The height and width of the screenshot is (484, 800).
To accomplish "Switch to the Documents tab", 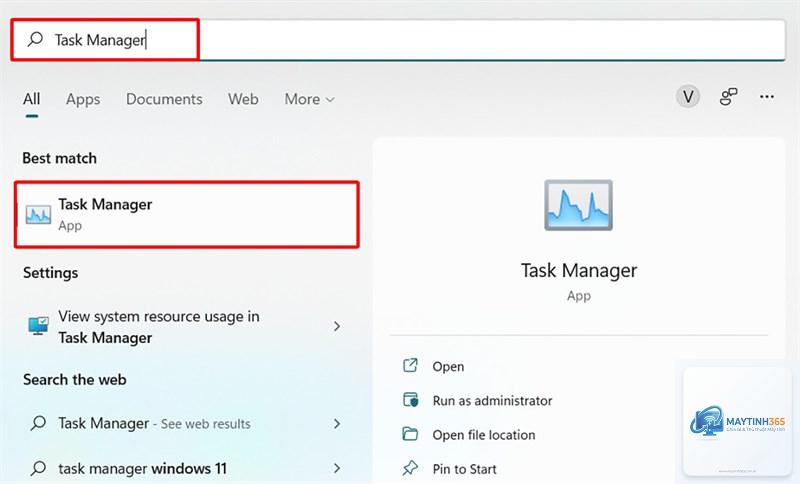I will [x=164, y=99].
